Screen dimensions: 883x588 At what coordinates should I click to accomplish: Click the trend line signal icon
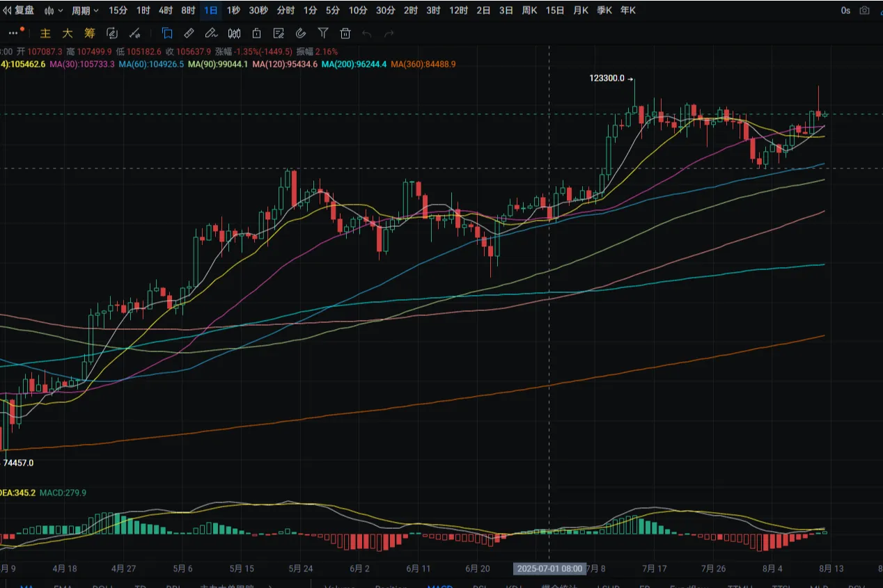tap(135, 33)
